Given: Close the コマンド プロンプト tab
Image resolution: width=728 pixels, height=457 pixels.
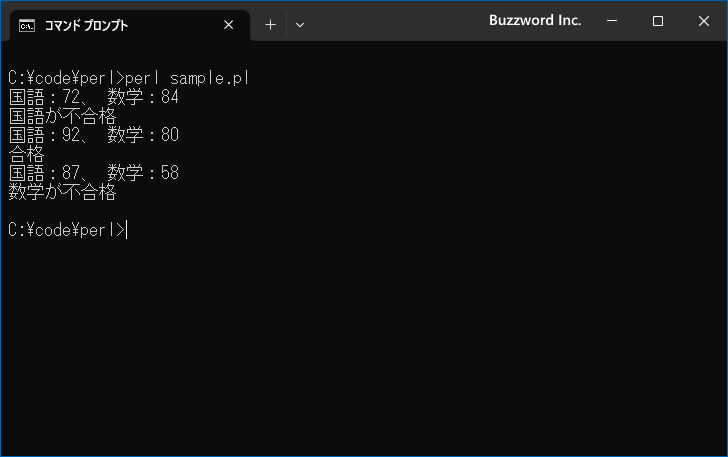Looking at the screenshot, I should click(x=228, y=25).
